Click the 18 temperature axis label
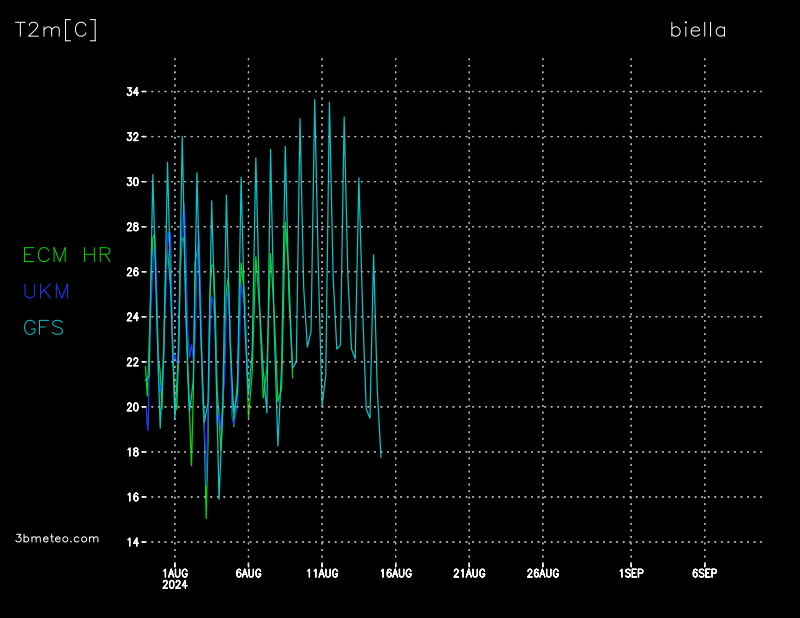 tap(131, 452)
